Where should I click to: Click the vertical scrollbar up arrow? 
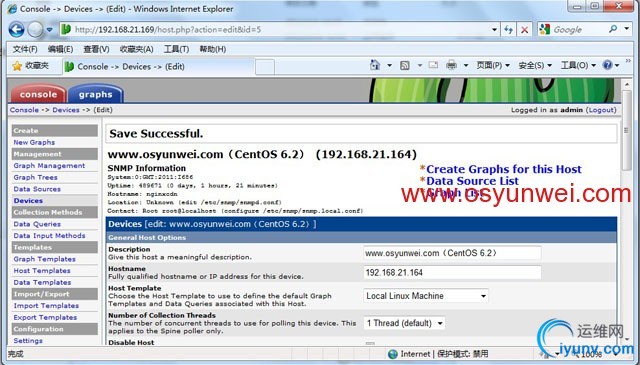[627, 85]
